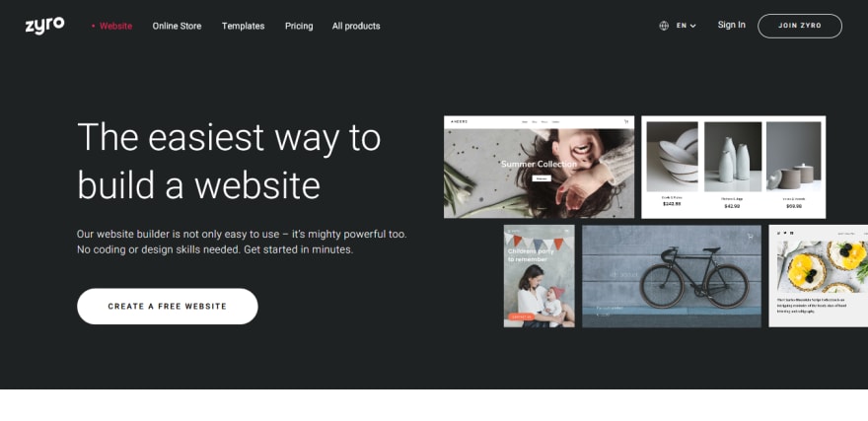This screenshot has height=421, width=868.
Task: Open the Website menu item
Action: coord(115,26)
